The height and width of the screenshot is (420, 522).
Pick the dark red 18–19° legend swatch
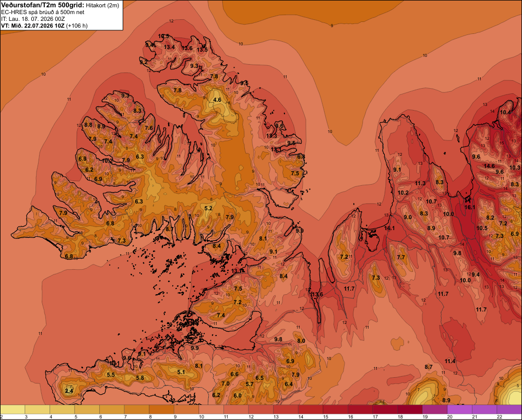coord(410,410)
